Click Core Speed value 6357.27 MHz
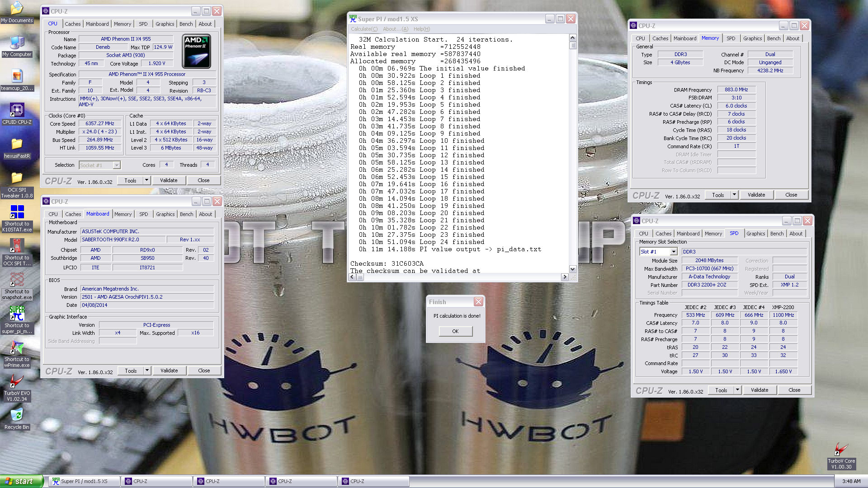The height and width of the screenshot is (488, 868). [99, 123]
